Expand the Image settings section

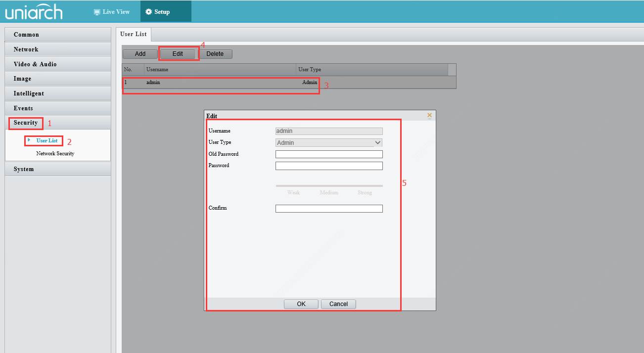57,79
